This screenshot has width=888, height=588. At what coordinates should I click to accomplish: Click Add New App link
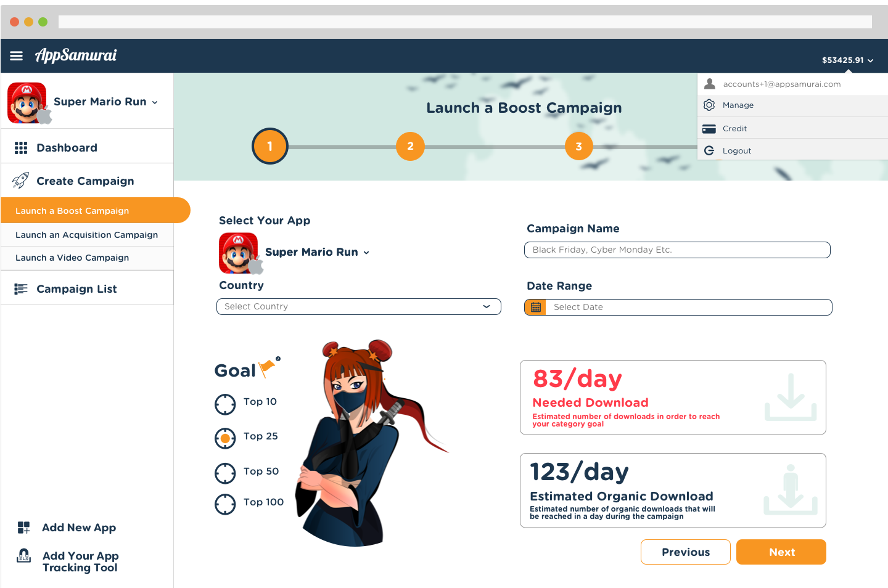tap(79, 528)
